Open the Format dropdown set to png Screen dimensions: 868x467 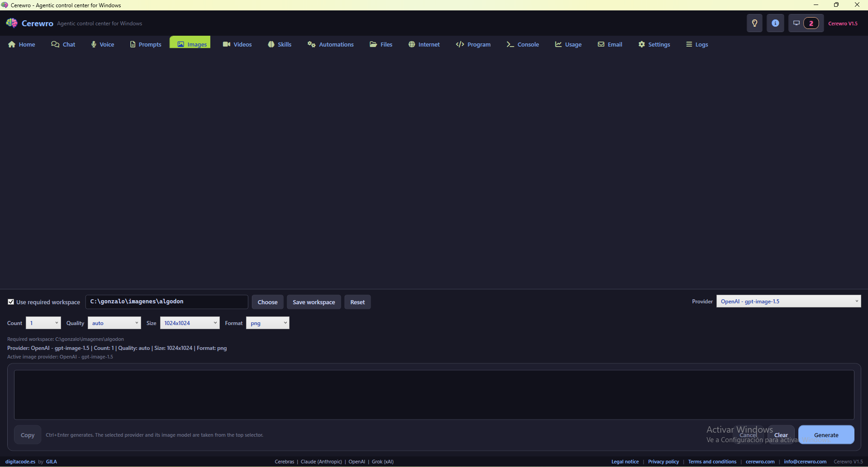click(267, 323)
